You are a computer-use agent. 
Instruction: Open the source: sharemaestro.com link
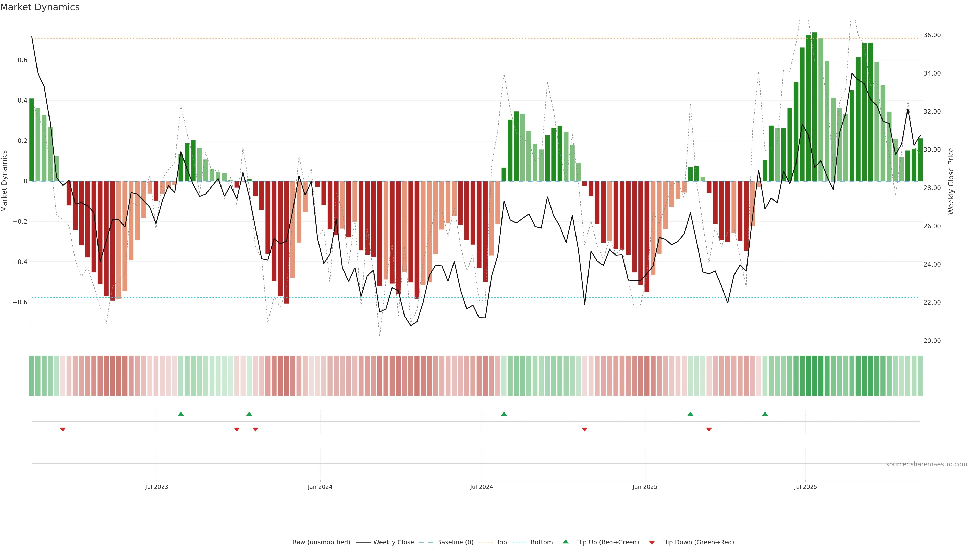click(x=926, y=464)
